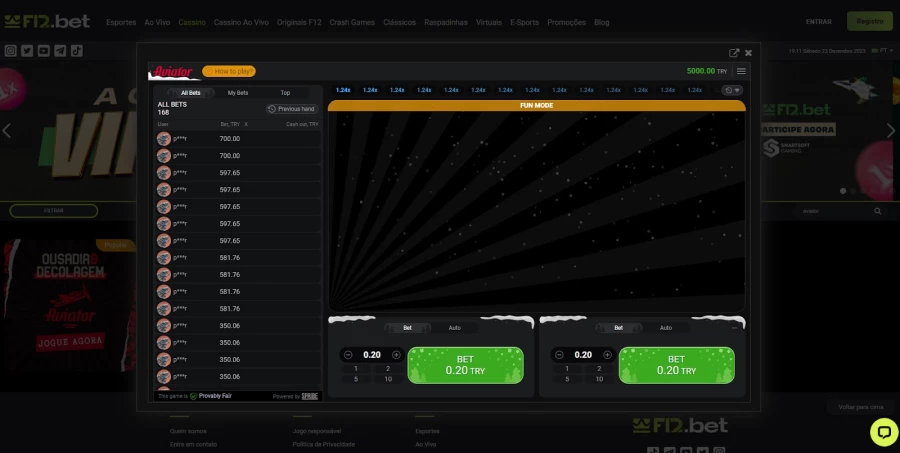Click the live chat support bubble
900x453 pixels.
point(883,431)
